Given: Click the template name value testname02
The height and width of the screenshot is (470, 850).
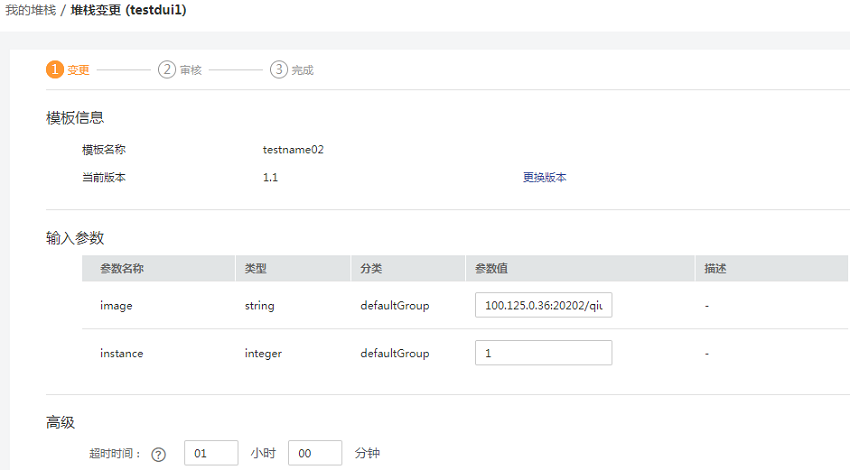Looking at the screenshot, I should 293,150.
